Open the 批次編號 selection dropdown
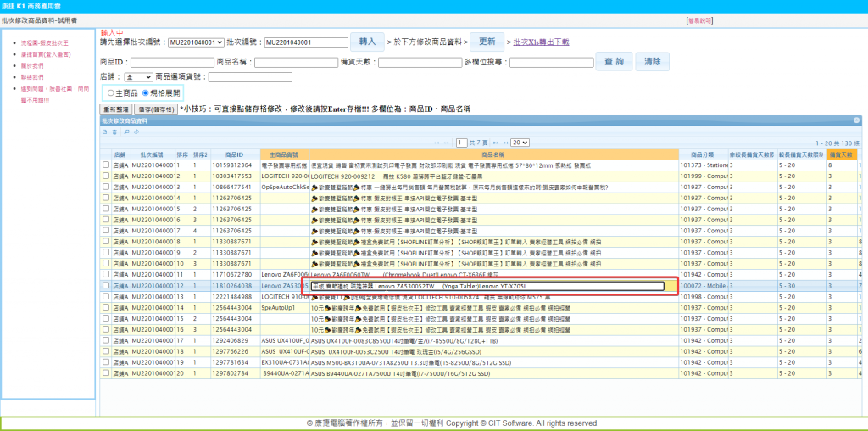Screen dimensions: 868x431 point(195,42)
